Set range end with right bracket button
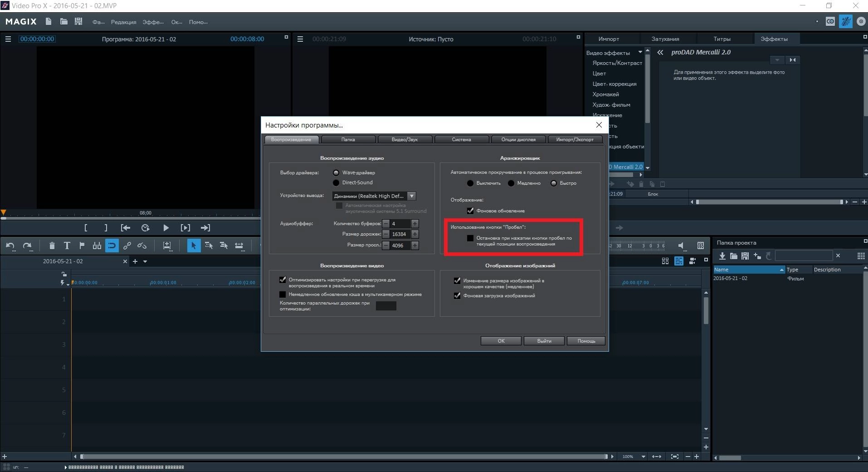 point(106,228)
